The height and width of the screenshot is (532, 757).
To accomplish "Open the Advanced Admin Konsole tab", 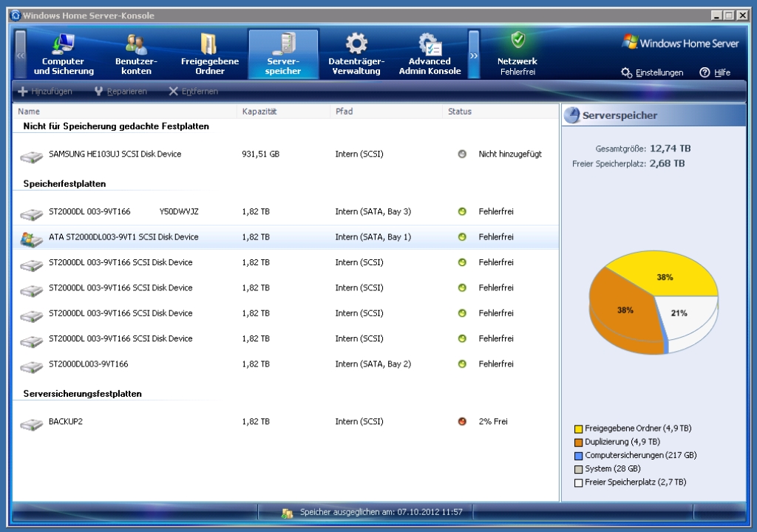I will (x=430, y=54).
